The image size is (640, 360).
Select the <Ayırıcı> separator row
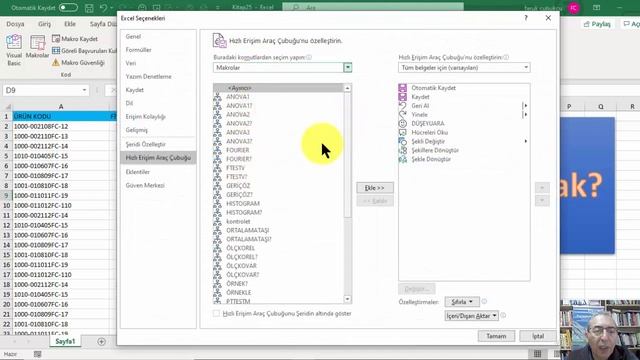(x=278, y=88)
